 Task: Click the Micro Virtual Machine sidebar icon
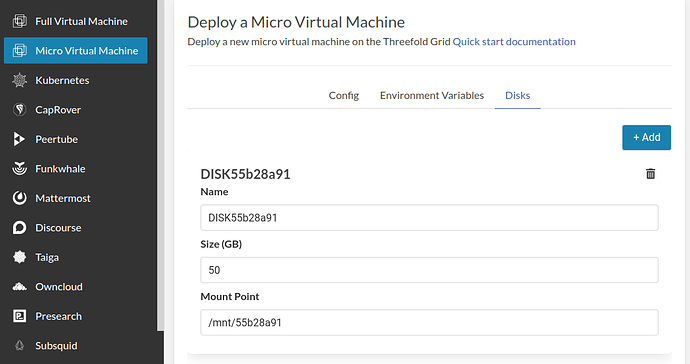point(19,51)
